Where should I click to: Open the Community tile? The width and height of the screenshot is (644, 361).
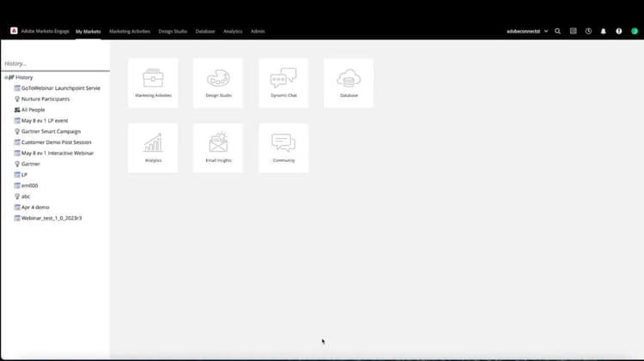283,148
